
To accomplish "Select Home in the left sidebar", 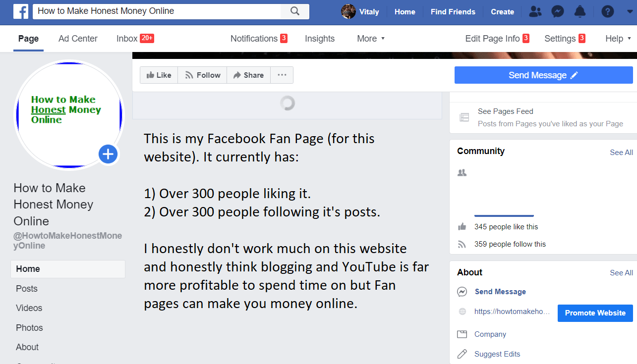I will [x=68, y=269].
